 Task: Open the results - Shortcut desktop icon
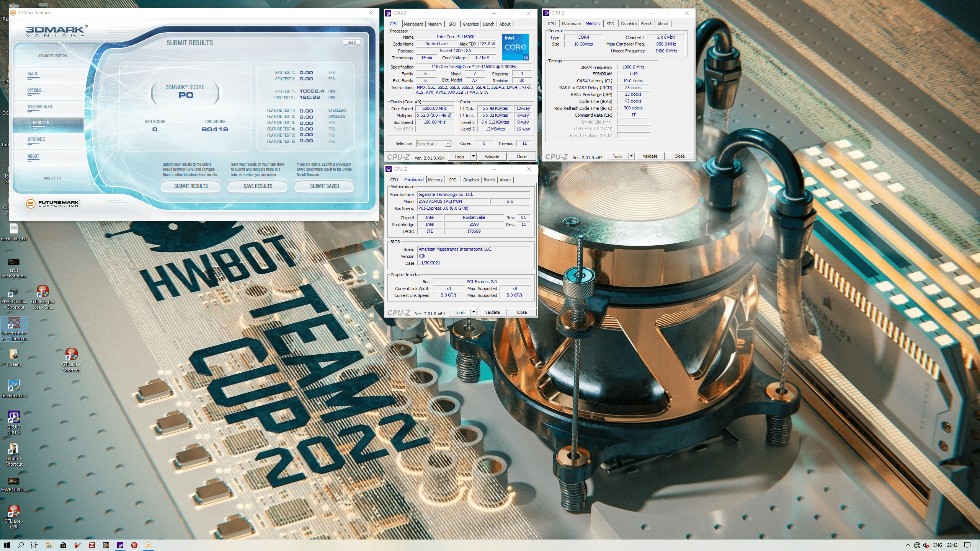pyautogui.click(x=14, y=455)
